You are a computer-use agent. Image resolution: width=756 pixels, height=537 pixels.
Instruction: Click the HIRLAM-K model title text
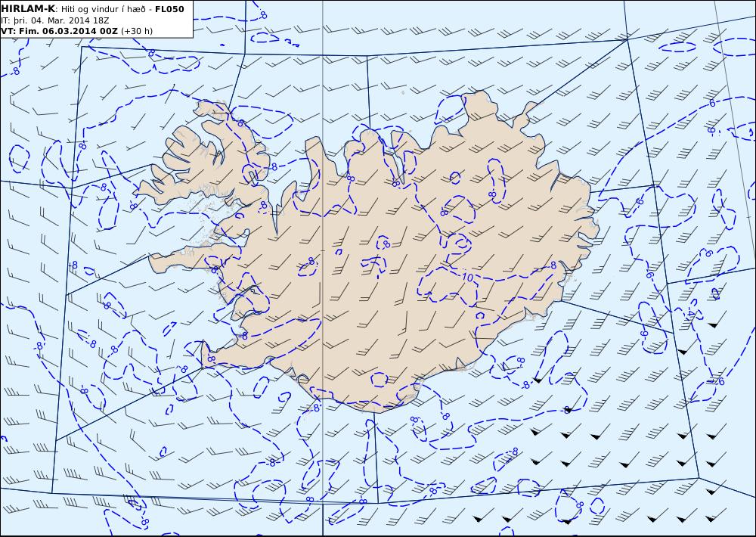click(28, 9)
